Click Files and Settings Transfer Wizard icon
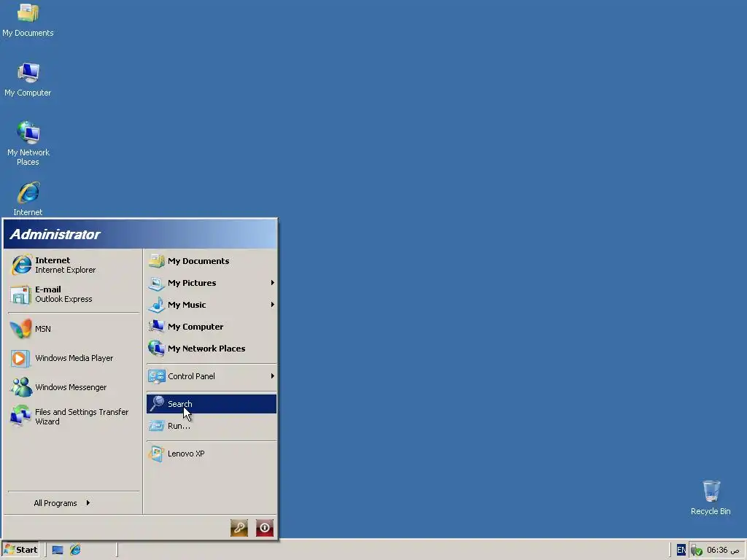747x560 pixels. pyautogui.click(x=21, y=416)
